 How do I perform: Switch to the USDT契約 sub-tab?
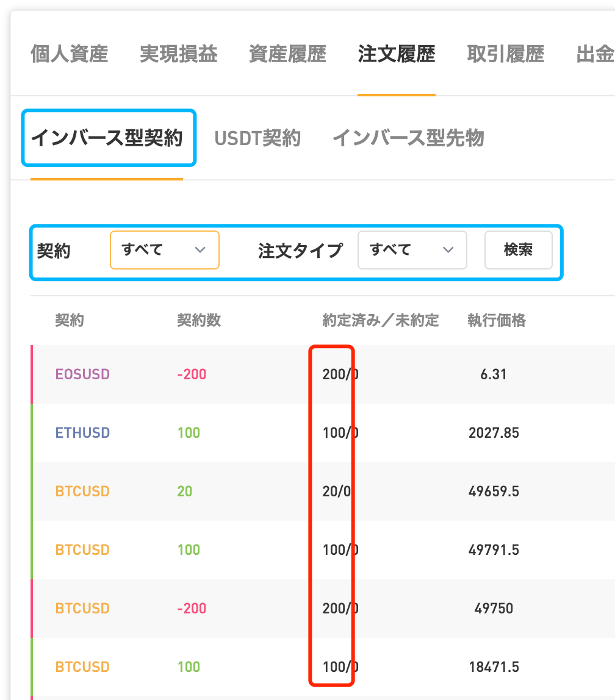click(257, 138)
